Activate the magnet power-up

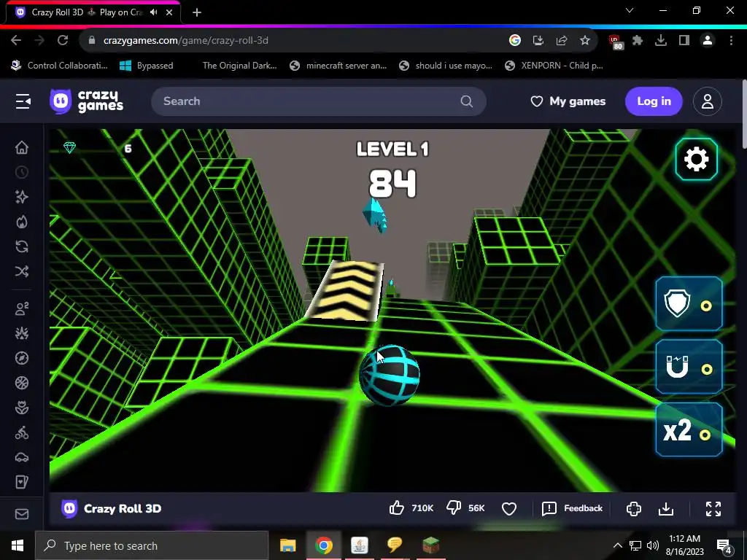click(689, 367)
